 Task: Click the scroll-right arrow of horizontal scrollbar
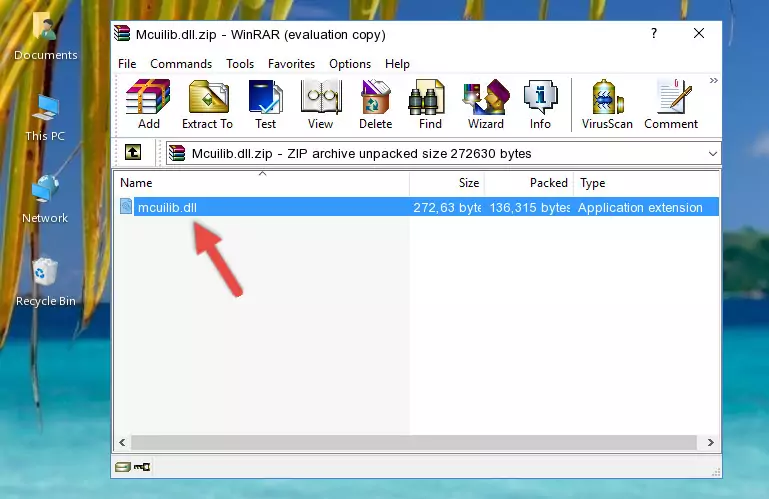(x=711, y=443)
